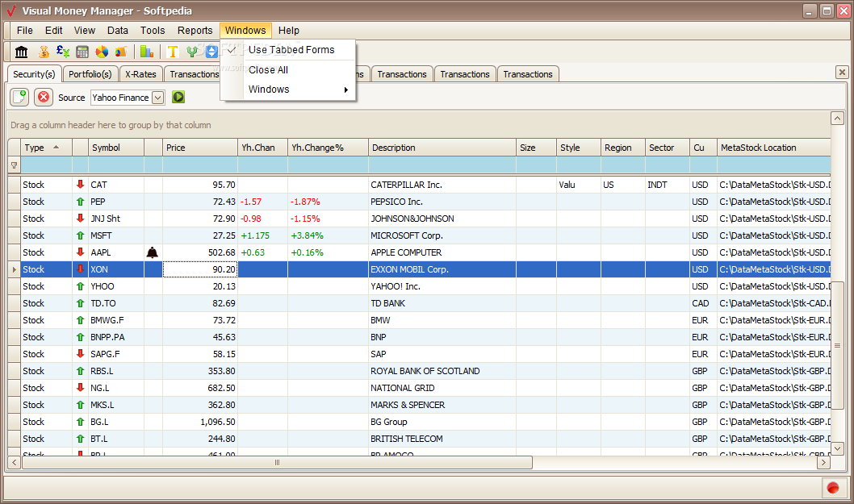
Task: Click the horizontal scrollbar thumb
Action: pyautogui.click(x=277, y=462)
